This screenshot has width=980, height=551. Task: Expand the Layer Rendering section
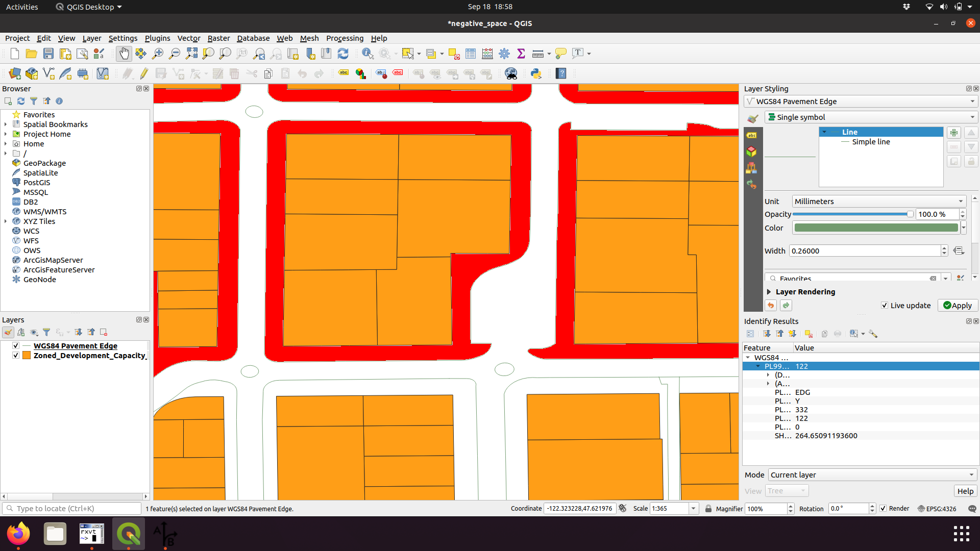[x=769, y=292]
